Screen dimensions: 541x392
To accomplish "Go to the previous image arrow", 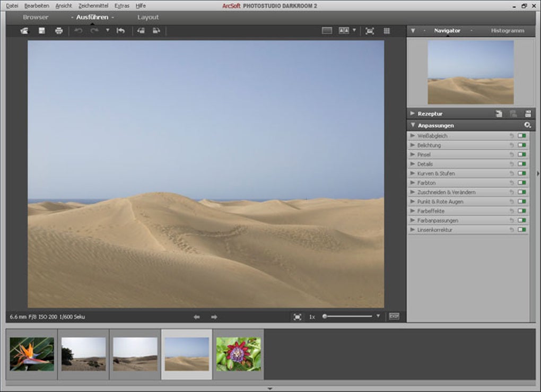I will click(x=197, y=317).
